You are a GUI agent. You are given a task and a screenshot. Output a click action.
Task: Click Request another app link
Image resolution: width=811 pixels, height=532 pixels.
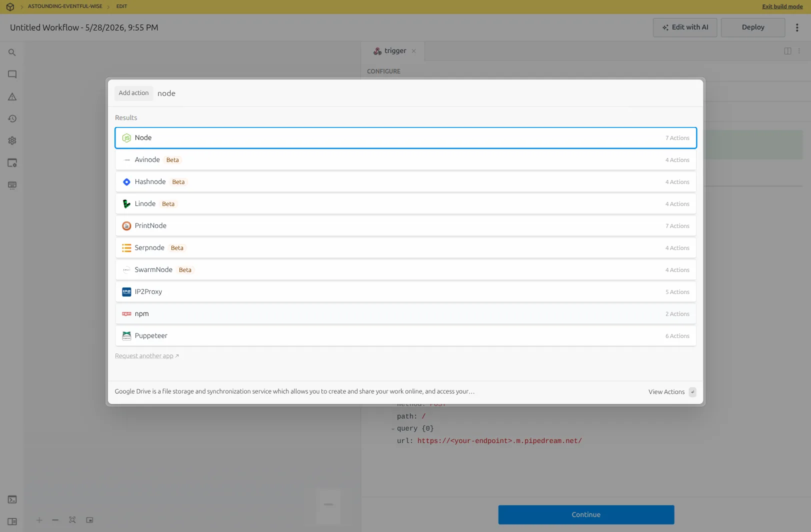click(146, 356)
